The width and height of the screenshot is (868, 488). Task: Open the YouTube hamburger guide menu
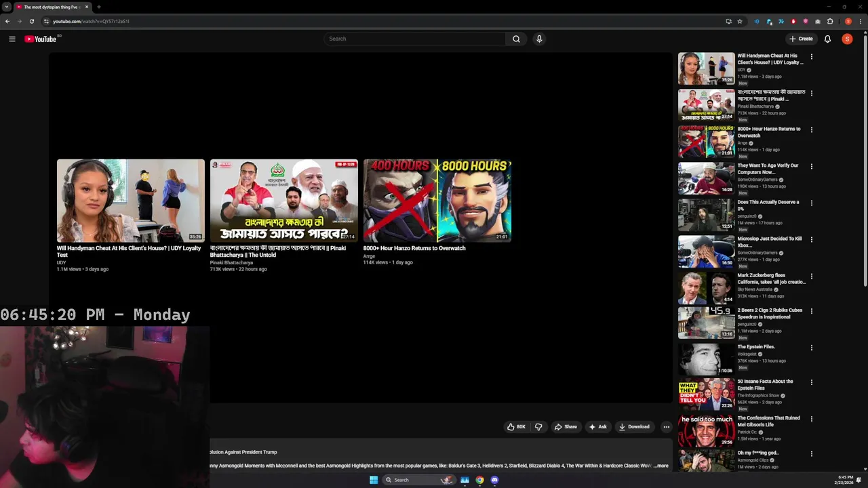[x=12, y=39]
